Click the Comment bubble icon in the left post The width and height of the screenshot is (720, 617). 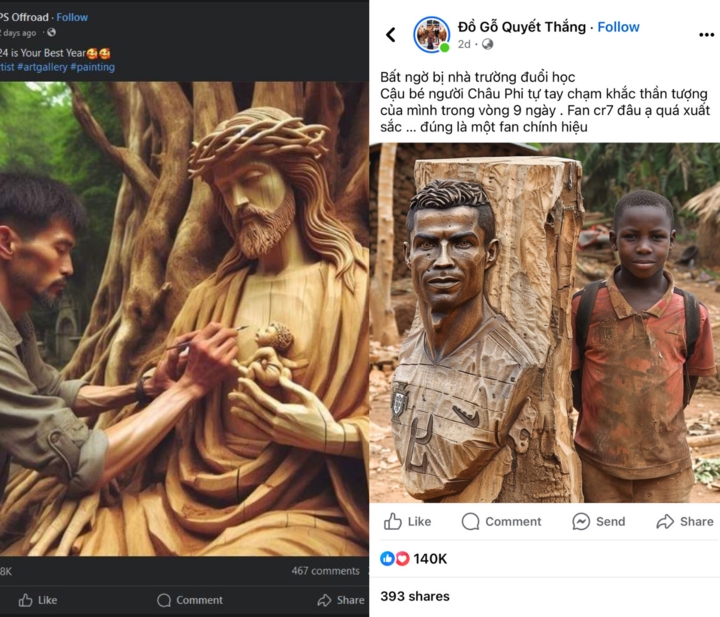(164, 600)
